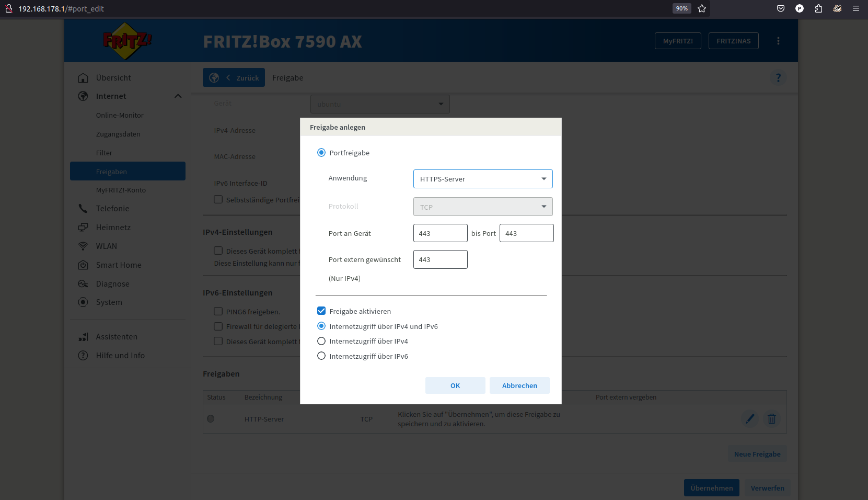Click the trash icon for HTTP-Server entry
Image resolution: width=868 pixels, height=500 pixels.
pos(771,418)
